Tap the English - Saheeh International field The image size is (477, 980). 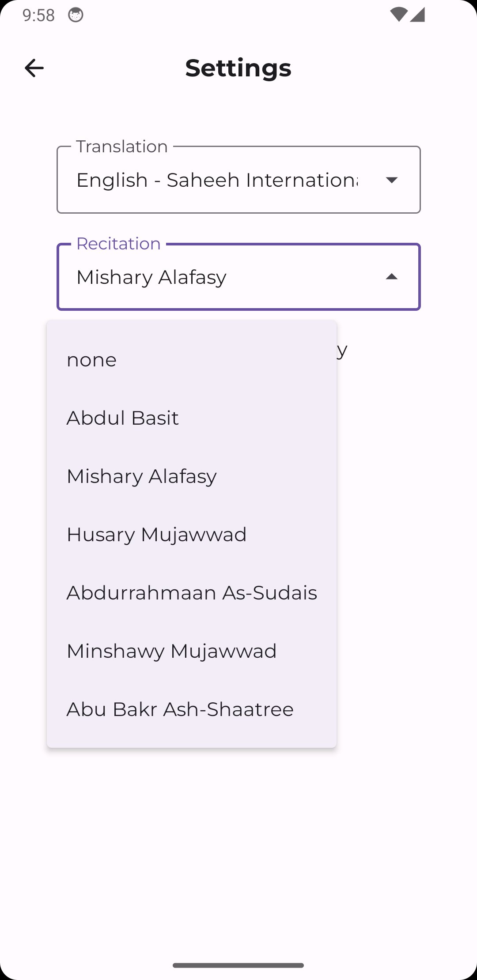pos(238,180)
